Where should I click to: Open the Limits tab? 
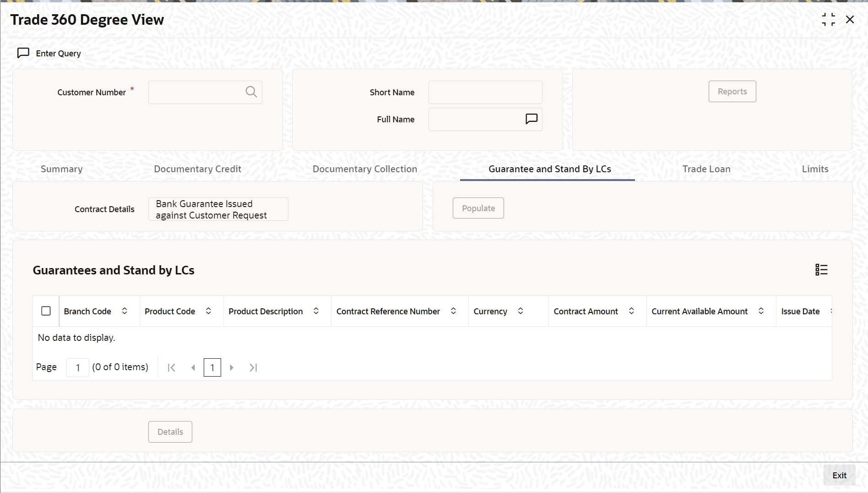click(815, 169)
